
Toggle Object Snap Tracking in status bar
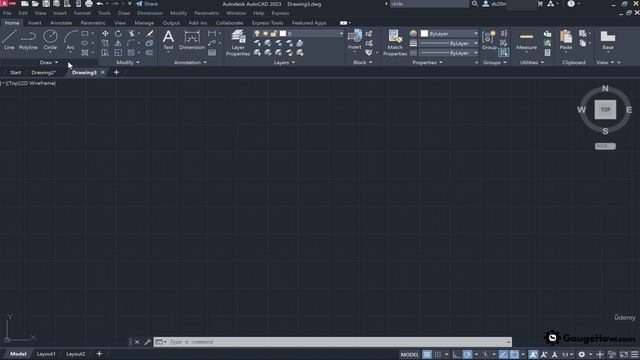[x=503, y=354]
